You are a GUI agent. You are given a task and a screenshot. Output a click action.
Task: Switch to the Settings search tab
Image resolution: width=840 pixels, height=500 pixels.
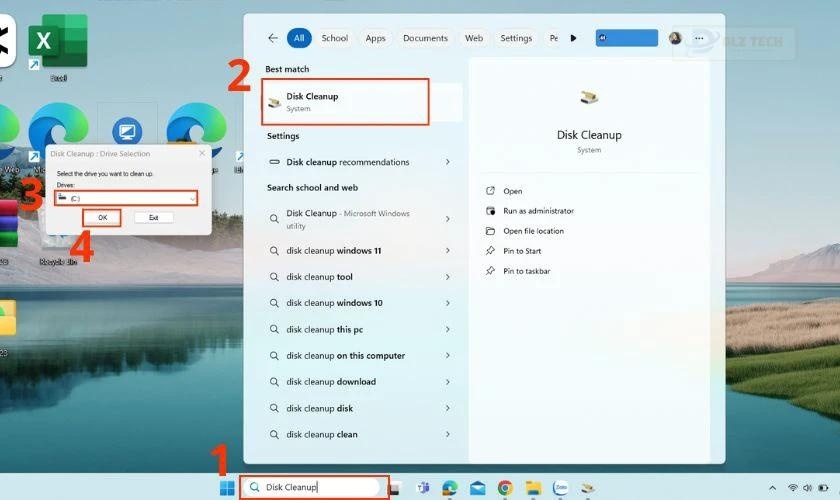(x=516, y=38)
